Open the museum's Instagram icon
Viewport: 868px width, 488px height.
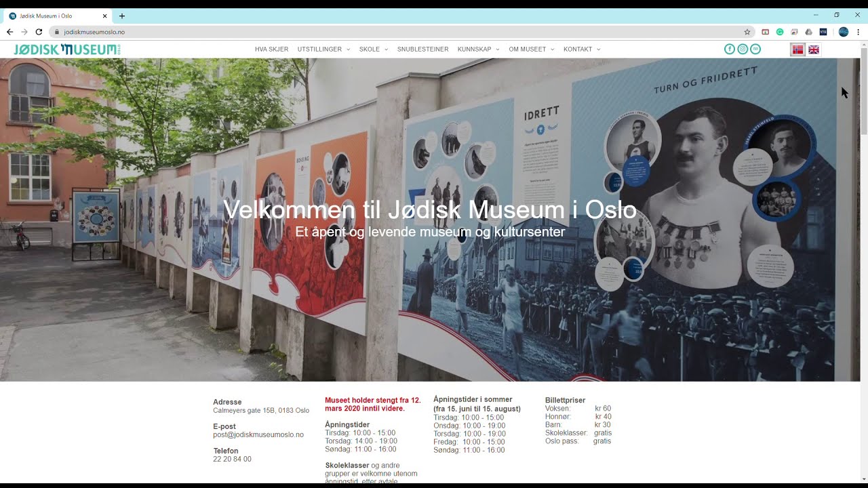point(743,49)
